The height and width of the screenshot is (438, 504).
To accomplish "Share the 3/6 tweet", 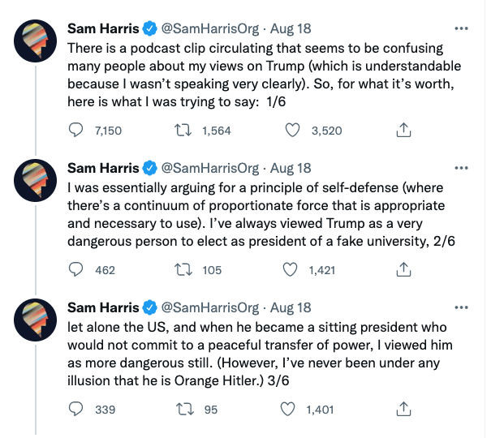I will 402,410.
